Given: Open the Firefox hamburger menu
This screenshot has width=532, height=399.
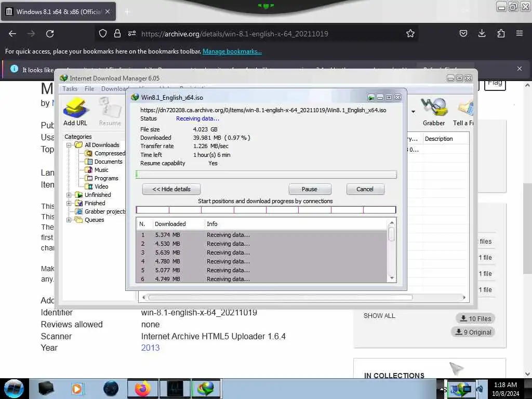Looking at the screenshot, I should (519, 33).
